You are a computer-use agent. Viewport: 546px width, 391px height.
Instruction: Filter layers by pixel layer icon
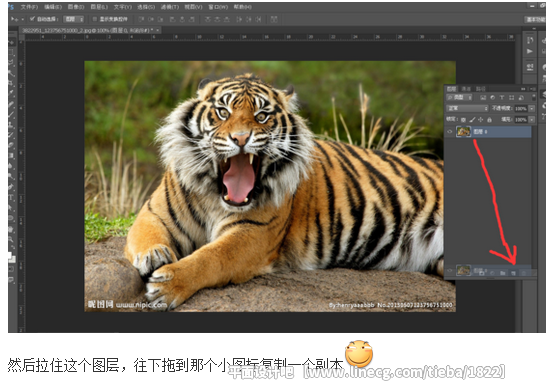pyautogui.click(x=483, y=97)
